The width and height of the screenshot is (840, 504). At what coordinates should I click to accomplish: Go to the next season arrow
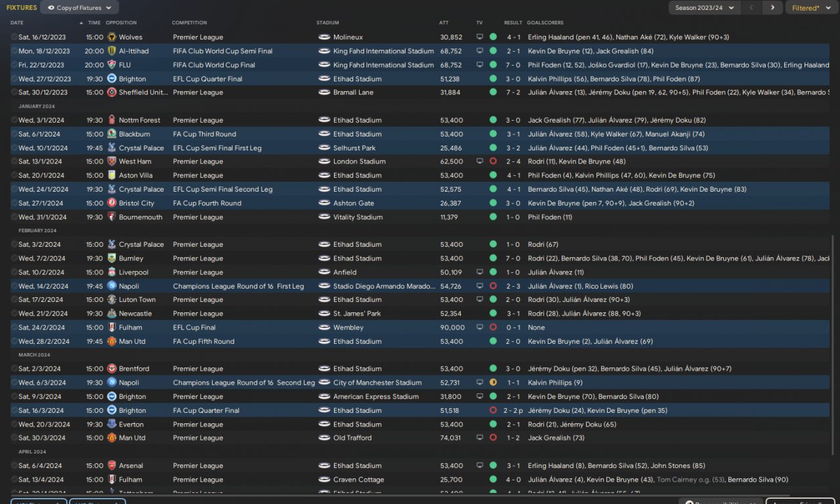coord(772,8)
